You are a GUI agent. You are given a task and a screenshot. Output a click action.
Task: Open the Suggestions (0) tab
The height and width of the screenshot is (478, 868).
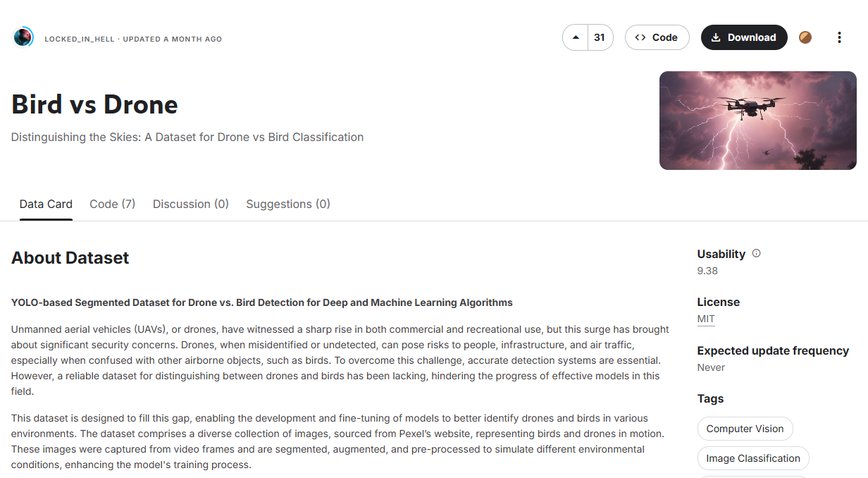[288, 204]
